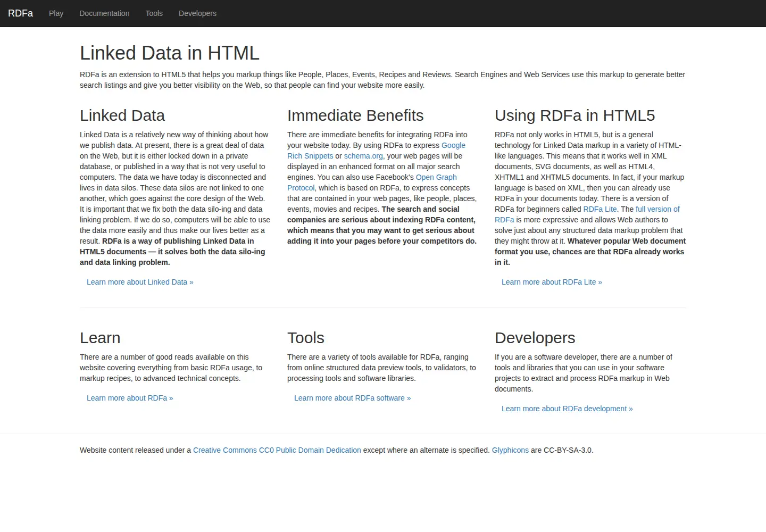Click the Tools section heading

(x=306, y=338)
